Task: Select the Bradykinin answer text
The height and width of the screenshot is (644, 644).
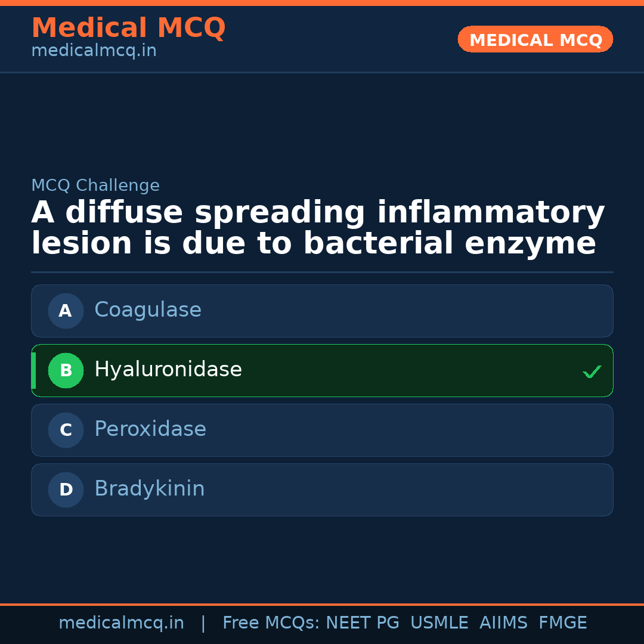Action: (x=150, y=489)
